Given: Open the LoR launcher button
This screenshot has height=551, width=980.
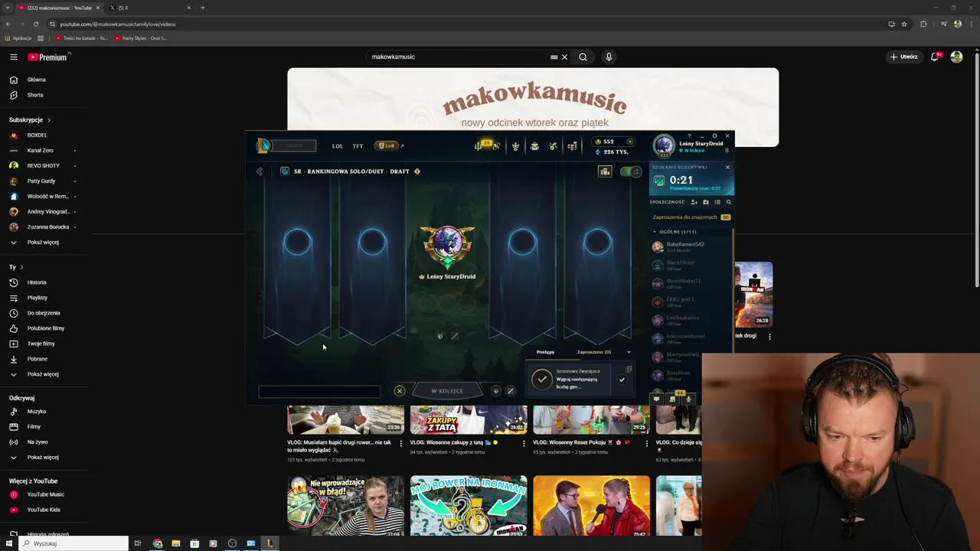Looking at the screenshot, I should pos(387,145).
